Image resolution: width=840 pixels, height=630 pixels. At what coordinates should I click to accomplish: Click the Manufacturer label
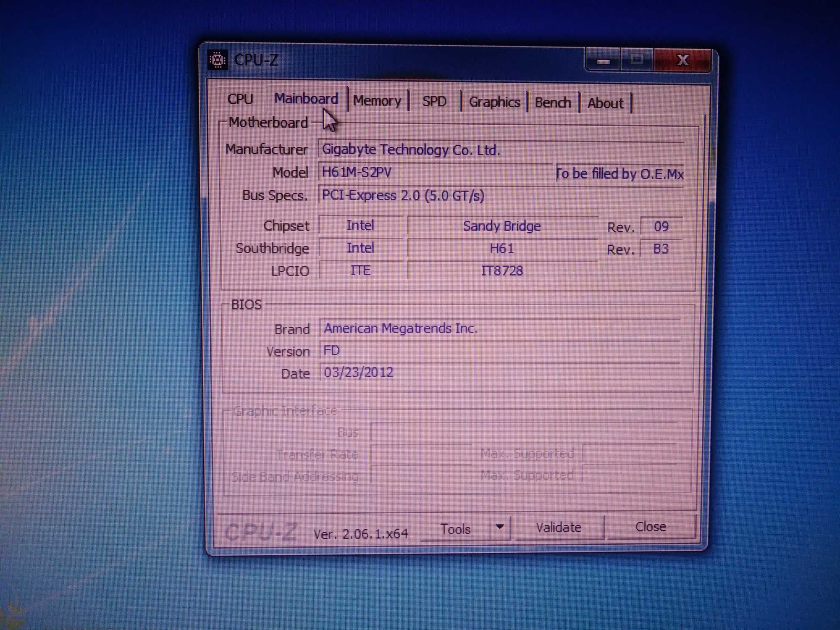[x=266, y=150]
